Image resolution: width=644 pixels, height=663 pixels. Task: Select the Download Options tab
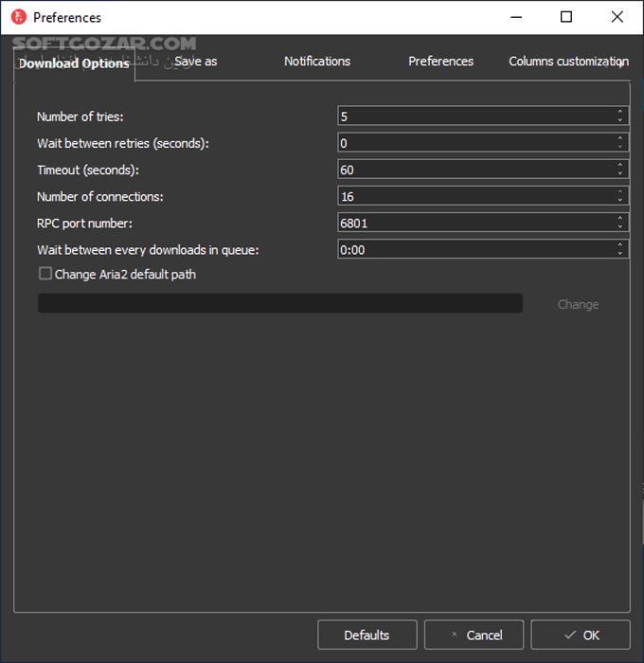(74, 63)
